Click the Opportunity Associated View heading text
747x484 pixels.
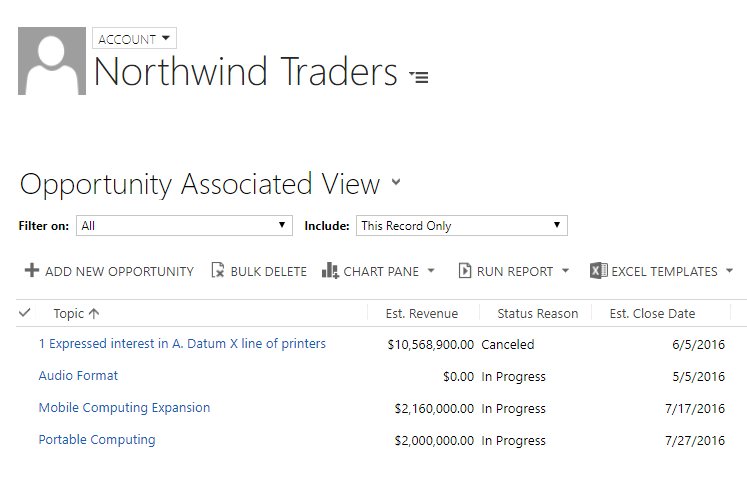coord(200,184)
